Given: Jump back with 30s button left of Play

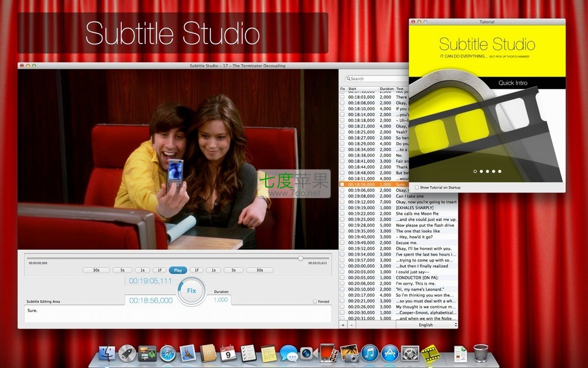Looking at the screenshot, I should coord(96,270).
